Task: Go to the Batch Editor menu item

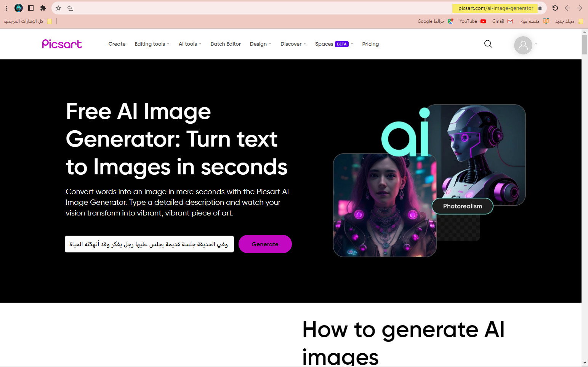Action: (x=226, y=44)
